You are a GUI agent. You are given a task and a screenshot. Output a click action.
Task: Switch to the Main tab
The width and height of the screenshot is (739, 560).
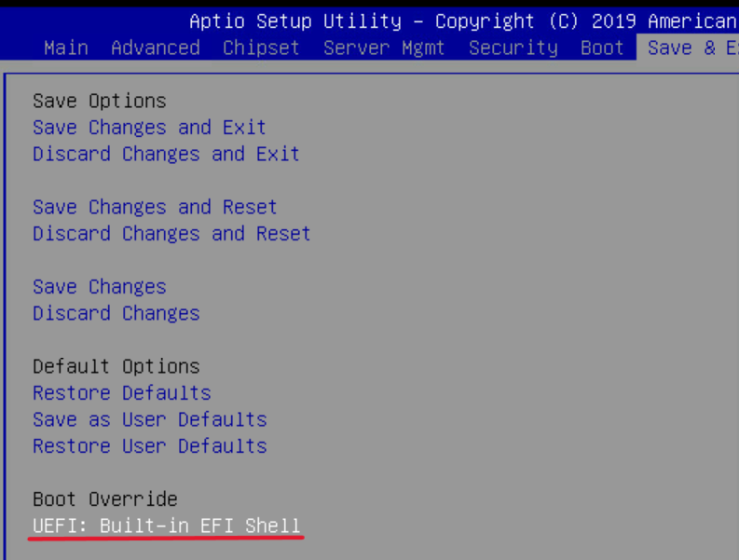65,48
